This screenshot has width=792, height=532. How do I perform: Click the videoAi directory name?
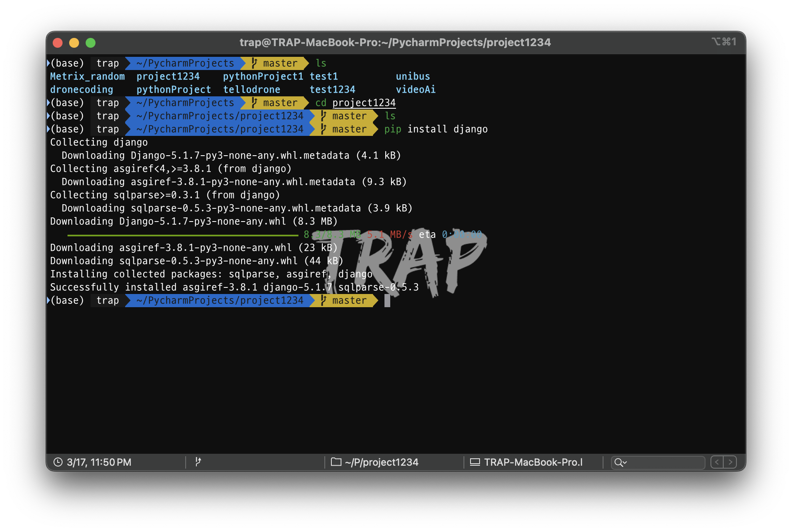(x=415, y=89)
